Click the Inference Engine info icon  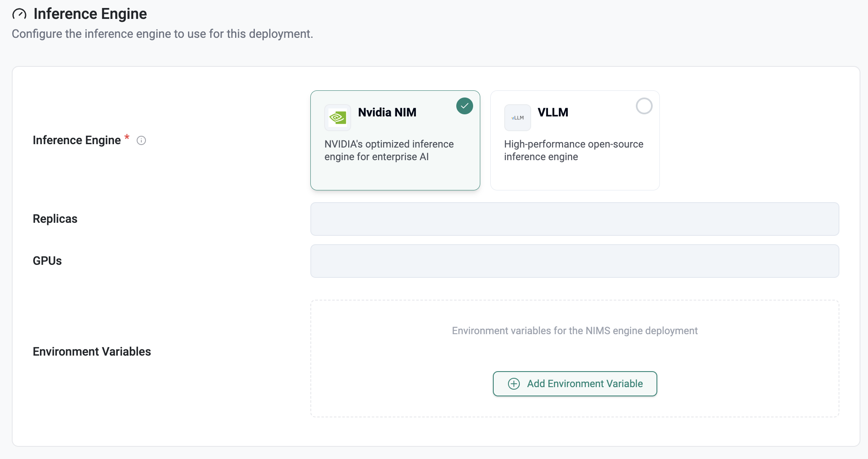141,140
